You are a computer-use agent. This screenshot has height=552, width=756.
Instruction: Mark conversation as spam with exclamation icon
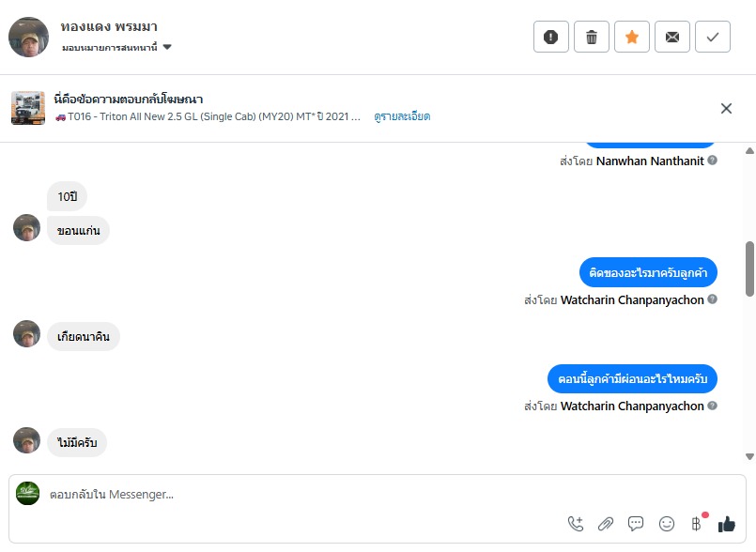[551, 37]
